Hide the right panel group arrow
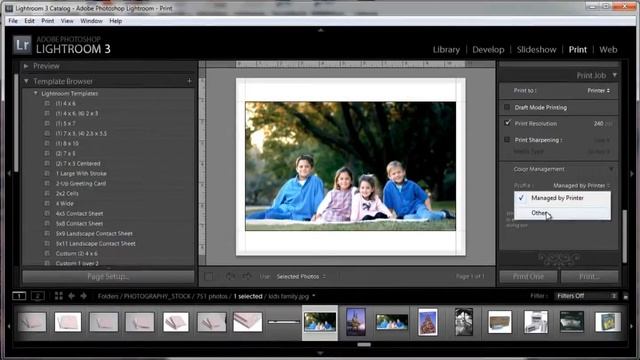 click(632, 173)
